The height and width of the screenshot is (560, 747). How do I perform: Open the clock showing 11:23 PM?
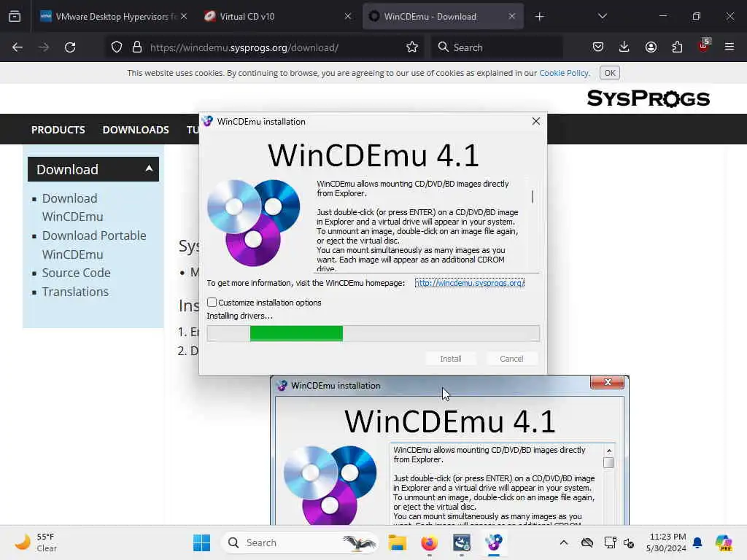(666, 542)
